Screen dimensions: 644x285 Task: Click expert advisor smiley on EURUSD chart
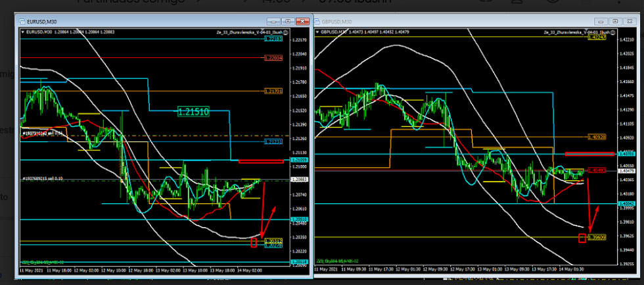pos(285,32)
